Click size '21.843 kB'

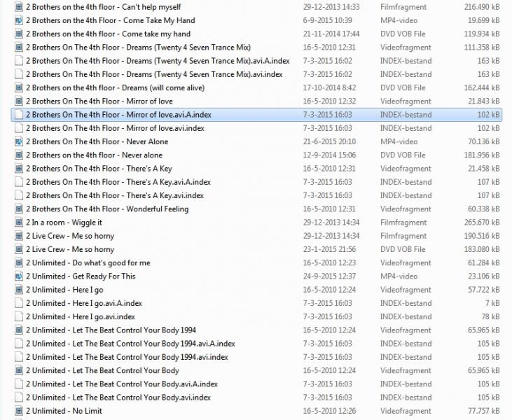483,101
